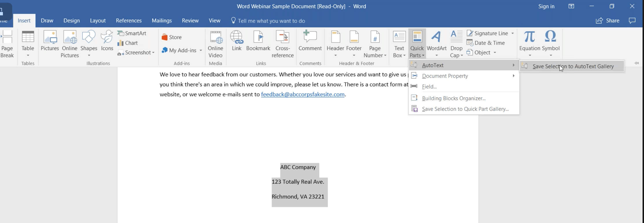Insert a Link
This screenshot has width=644, height=223.
(237, 41)
